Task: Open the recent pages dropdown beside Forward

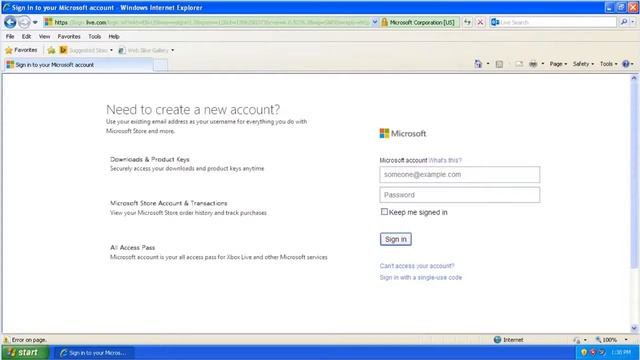Action: (35, 22)
